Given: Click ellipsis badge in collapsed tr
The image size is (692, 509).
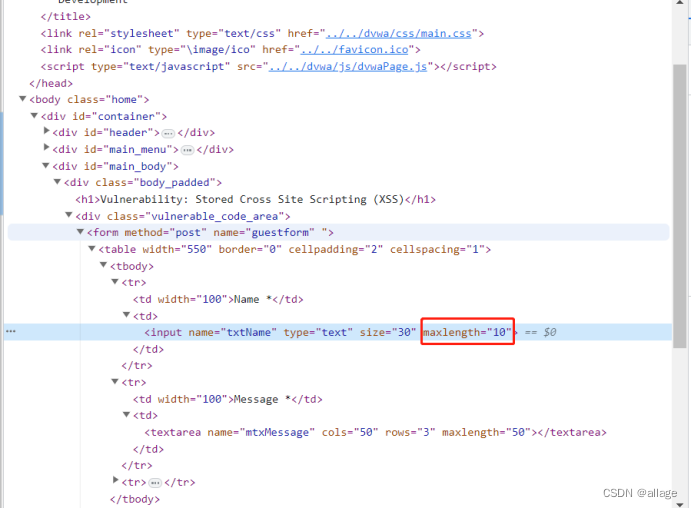Looking at the screenshot, I should 155,483.
